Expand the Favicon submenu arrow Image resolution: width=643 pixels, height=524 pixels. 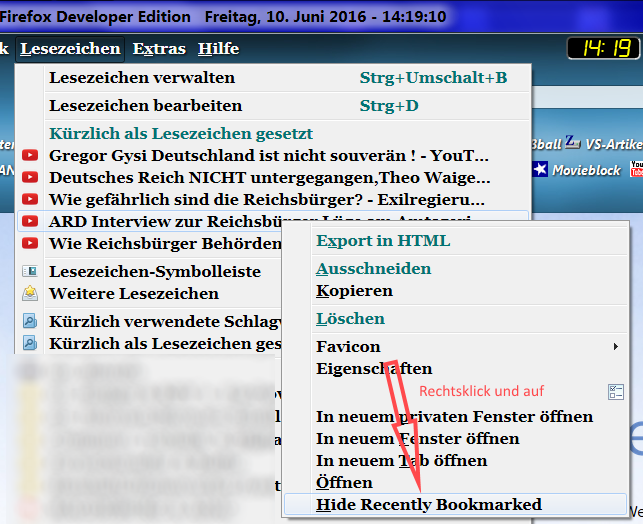point(616,347)
